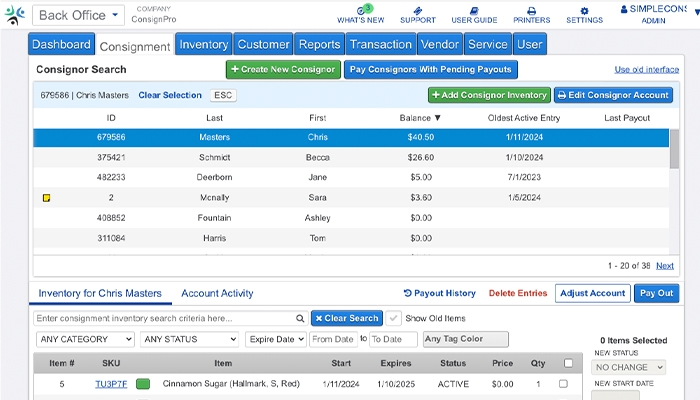This screenshot has width=700, height=400.
Task: Click the Printers icon
Action: point(531,11)
